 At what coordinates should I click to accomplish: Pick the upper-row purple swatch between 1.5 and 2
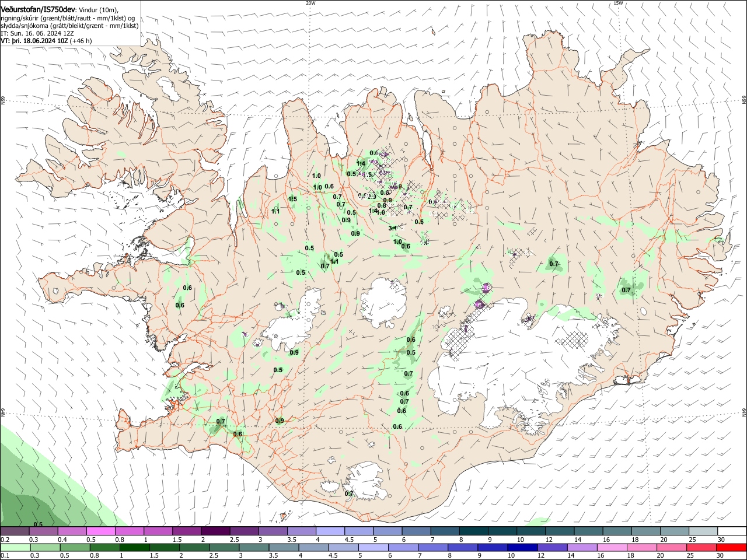[186, 531]
